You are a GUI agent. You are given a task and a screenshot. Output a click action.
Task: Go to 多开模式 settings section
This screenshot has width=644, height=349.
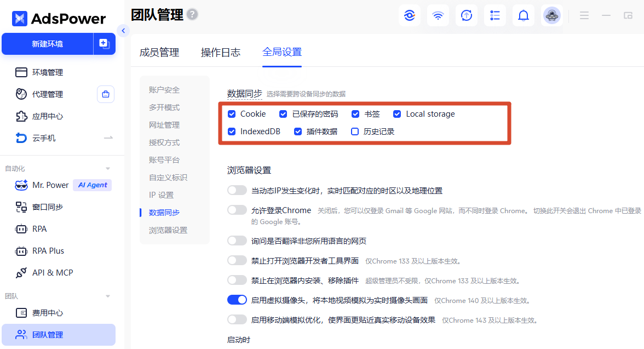coord(164,107)
